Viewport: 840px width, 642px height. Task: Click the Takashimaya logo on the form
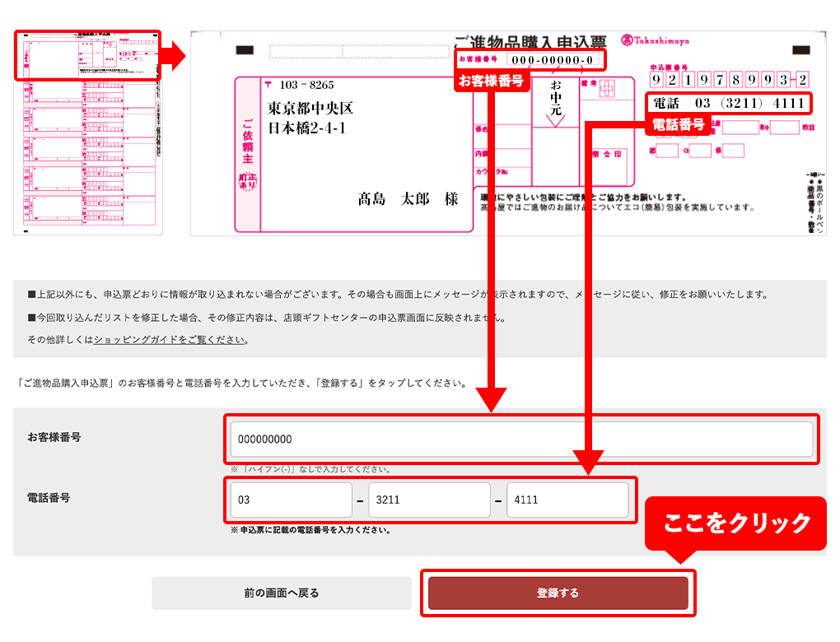(x=655, y=40)
